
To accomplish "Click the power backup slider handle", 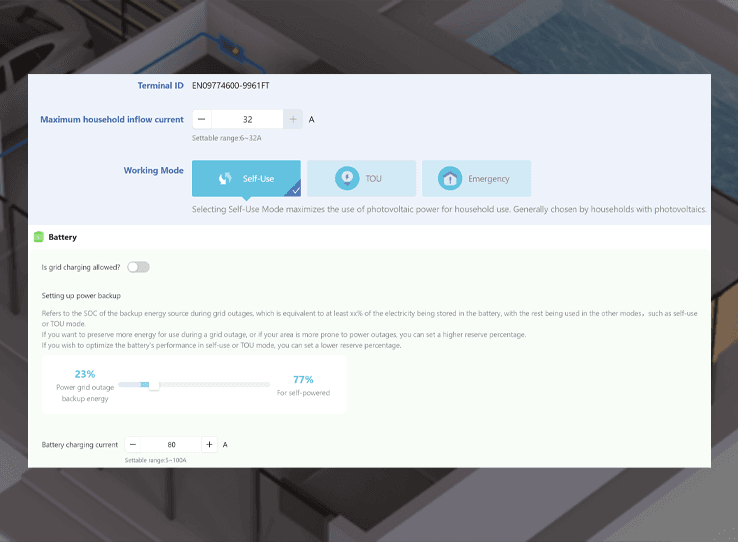I will (x=153, y=384).
